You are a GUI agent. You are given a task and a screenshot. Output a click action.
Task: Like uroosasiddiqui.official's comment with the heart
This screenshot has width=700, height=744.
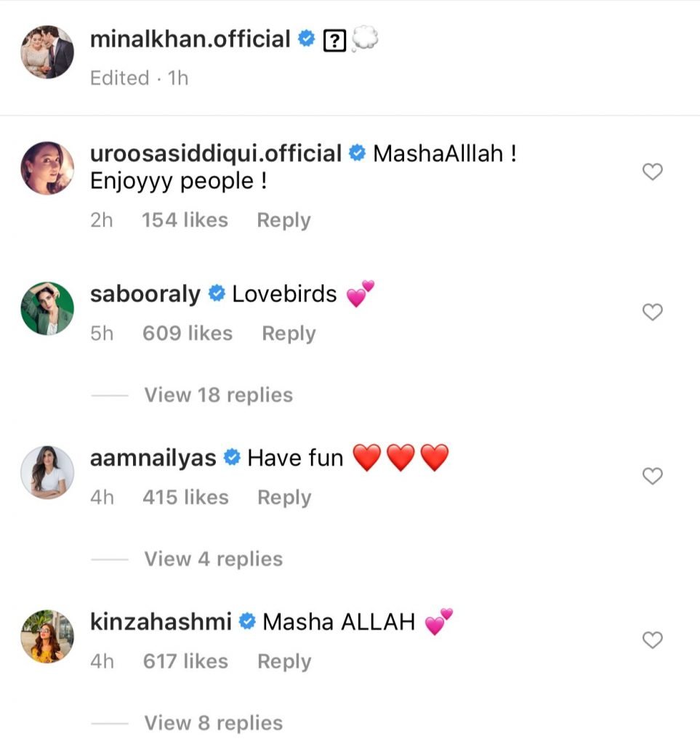tap(653, 172)
